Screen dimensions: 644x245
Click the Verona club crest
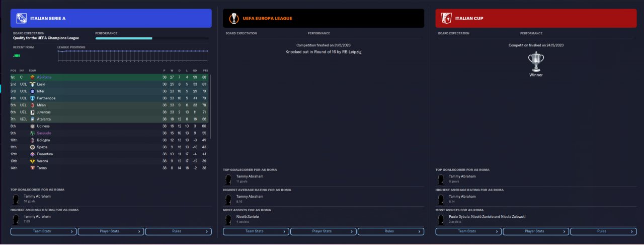click(x=32, y=161)
